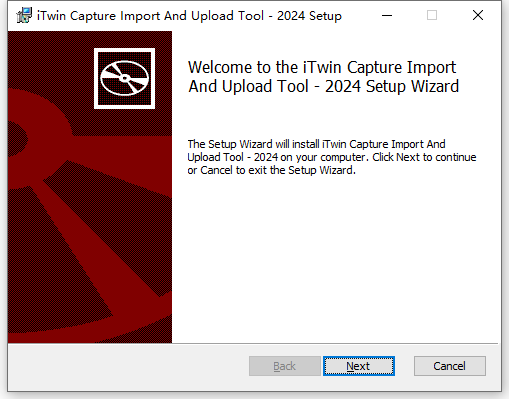Click the installer icon in the title bar
Viewport: 509px width, 399px height.
pos(24,15)
